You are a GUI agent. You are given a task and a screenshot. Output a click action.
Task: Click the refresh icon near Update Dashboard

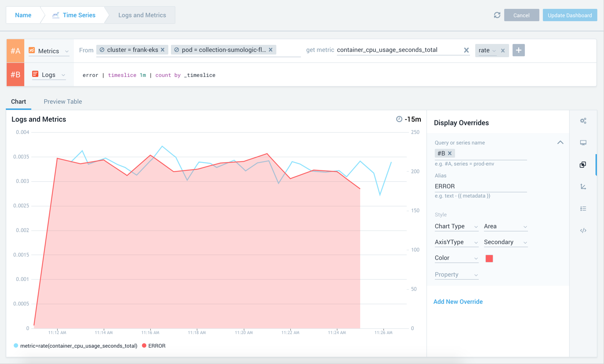[497, 14]
